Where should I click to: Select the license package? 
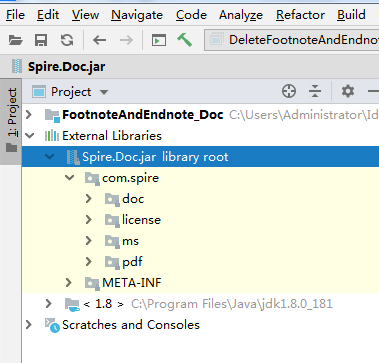tap(141, 220)
